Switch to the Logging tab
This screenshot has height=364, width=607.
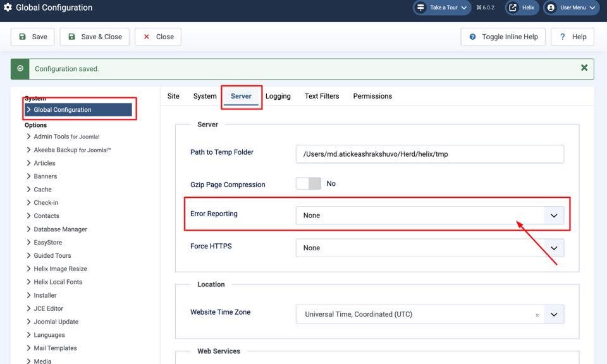(278, 96)
